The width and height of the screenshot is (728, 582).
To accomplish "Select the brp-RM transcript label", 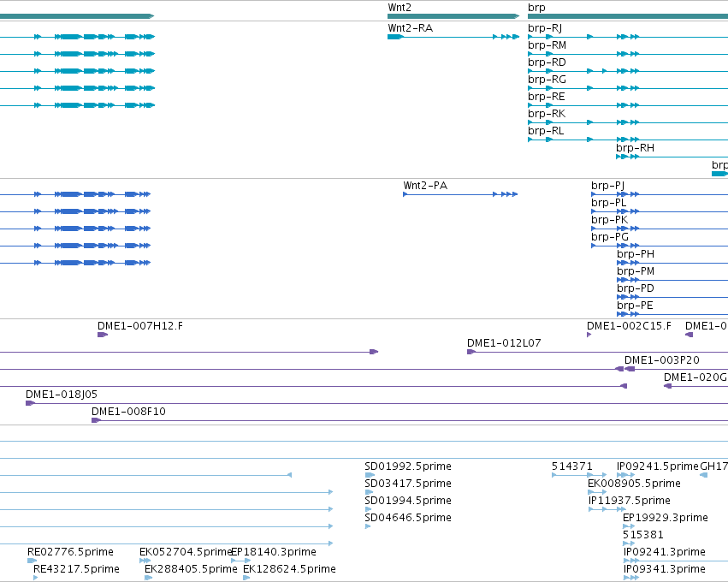I will click(x=547, y=45).
